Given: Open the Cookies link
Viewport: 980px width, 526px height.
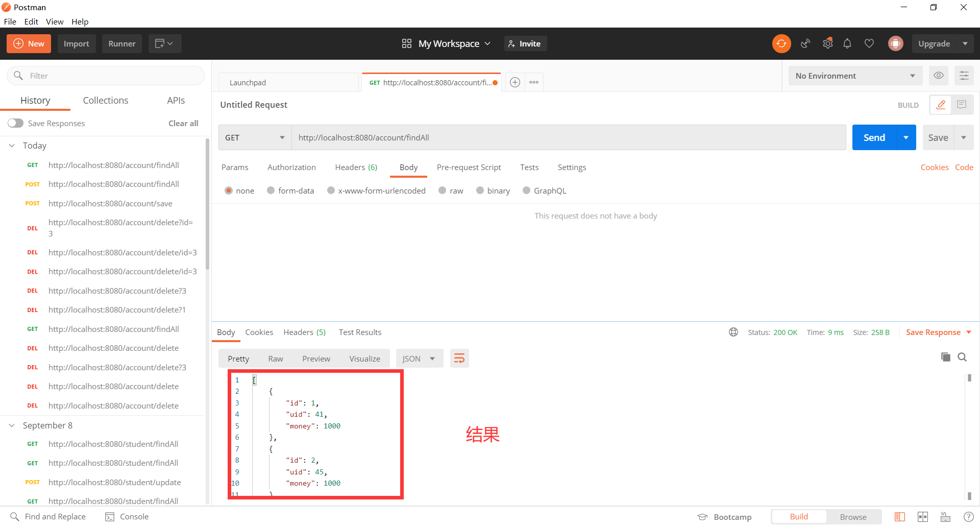Looking at the screenshot, I should pyautogui.click(x=935, y=167).
